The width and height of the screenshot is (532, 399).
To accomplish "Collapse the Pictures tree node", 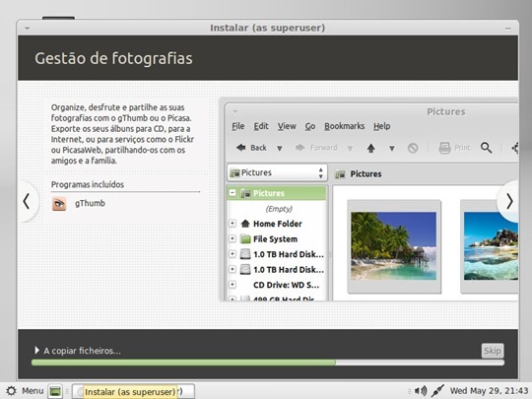I will point(233,193).
